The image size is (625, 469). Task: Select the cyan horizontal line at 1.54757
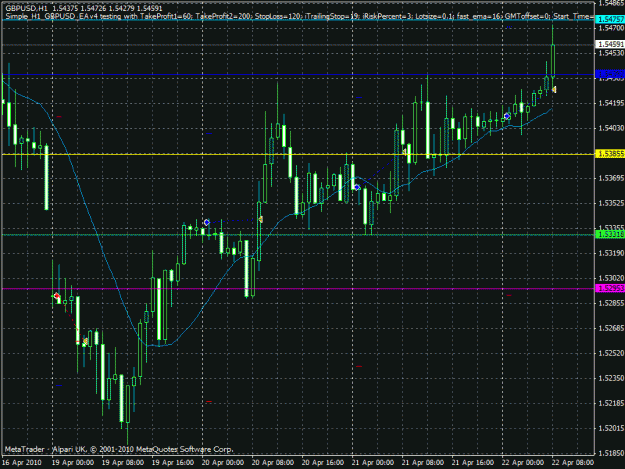(x=298, y=19)
